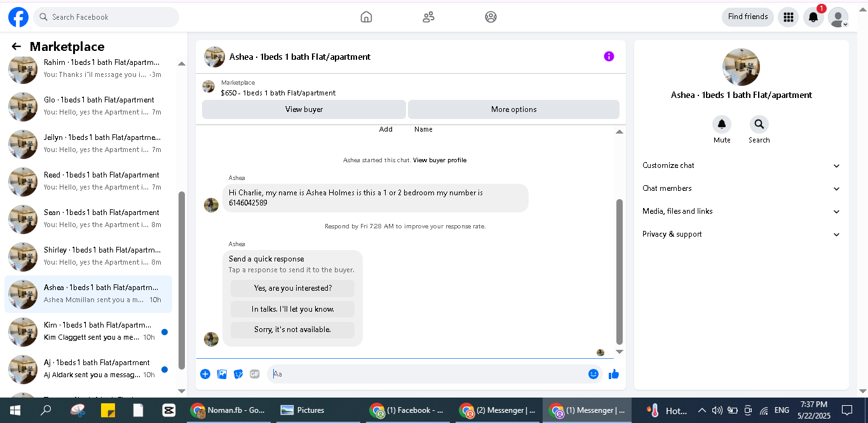
Task: Send quick reply 'Sorry, it's not available.'
Action: click(x=292, y=329)
